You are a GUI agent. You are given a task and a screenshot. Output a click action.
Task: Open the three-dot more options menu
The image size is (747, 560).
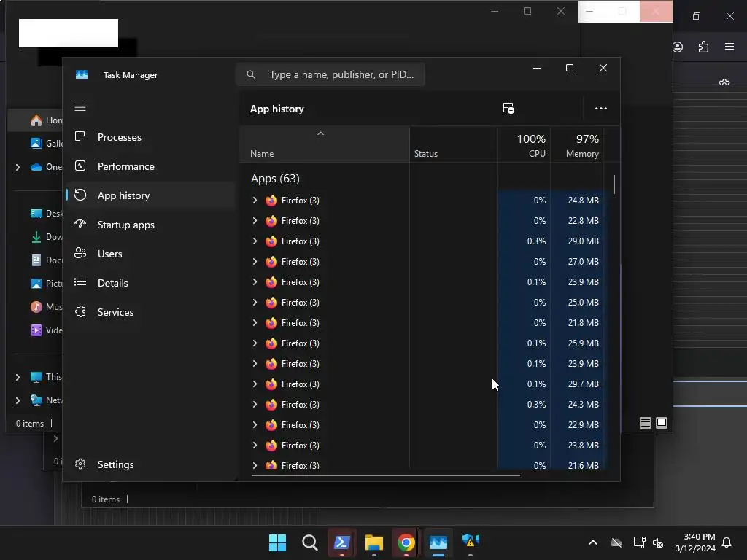[x=601, y=108]
